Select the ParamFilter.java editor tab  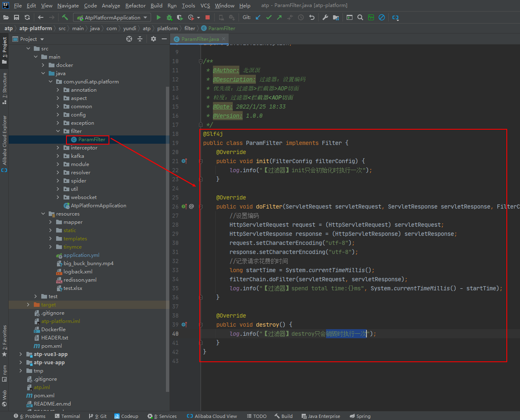pos(200,39)
